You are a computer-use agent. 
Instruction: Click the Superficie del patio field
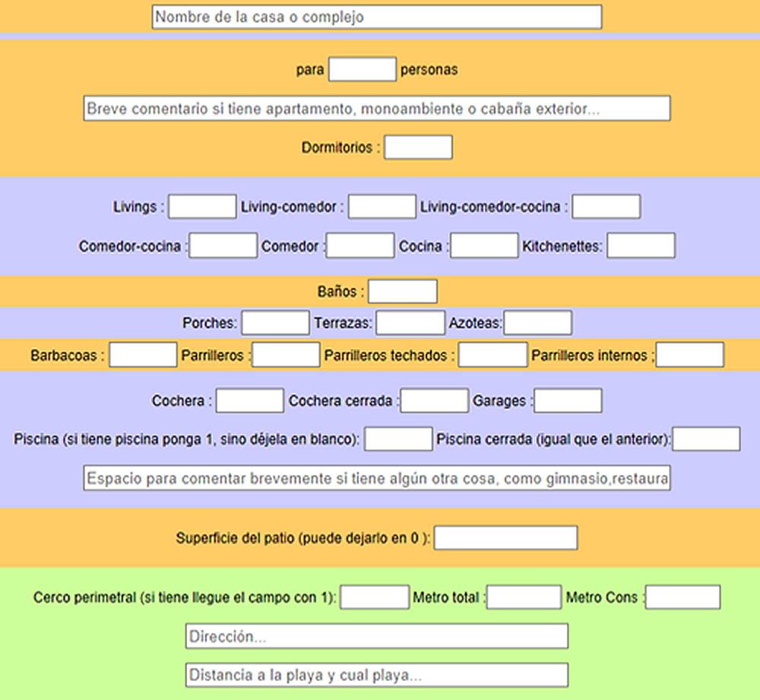[x=505, y=538]
